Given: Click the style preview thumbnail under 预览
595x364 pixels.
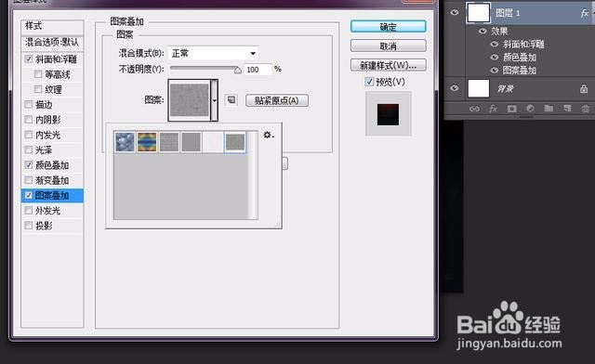Looking at the screenshot, I should [389, 113].
